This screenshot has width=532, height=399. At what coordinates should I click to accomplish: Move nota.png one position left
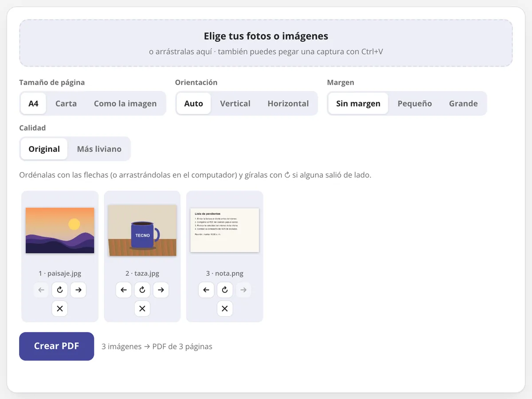click(206, 290)
